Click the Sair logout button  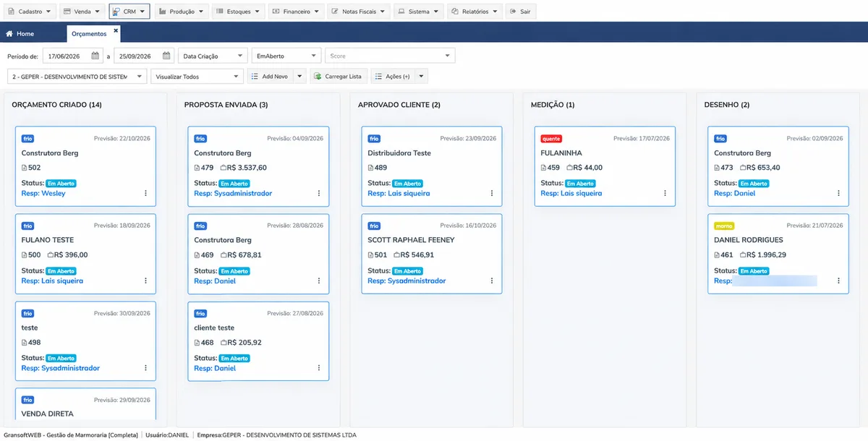pos(521,12)
